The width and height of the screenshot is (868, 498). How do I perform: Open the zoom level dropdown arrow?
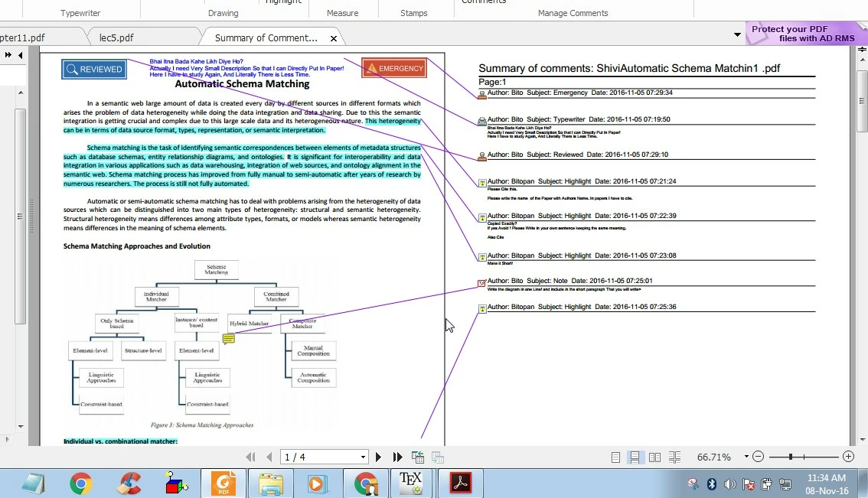click(x=746, y=457)
